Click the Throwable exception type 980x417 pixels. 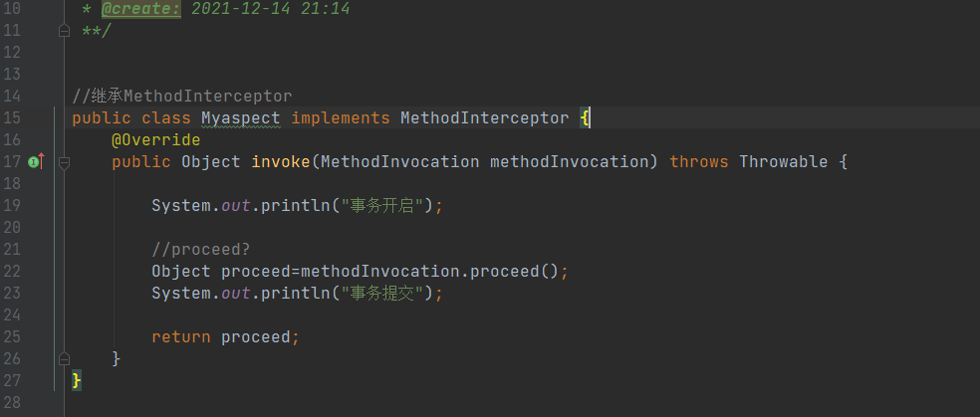pyautogui.click(x=783, y=161)
